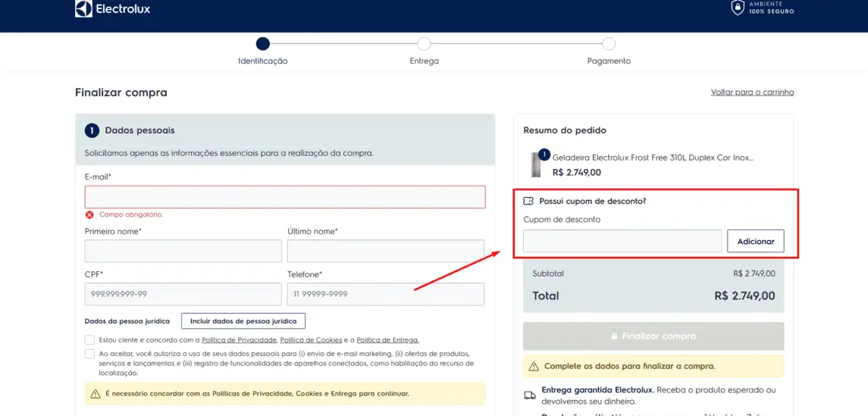Click the warning icon in 'Complete os dados' notice
Screen dimensions: 868x416
click(x=534, y=366)
